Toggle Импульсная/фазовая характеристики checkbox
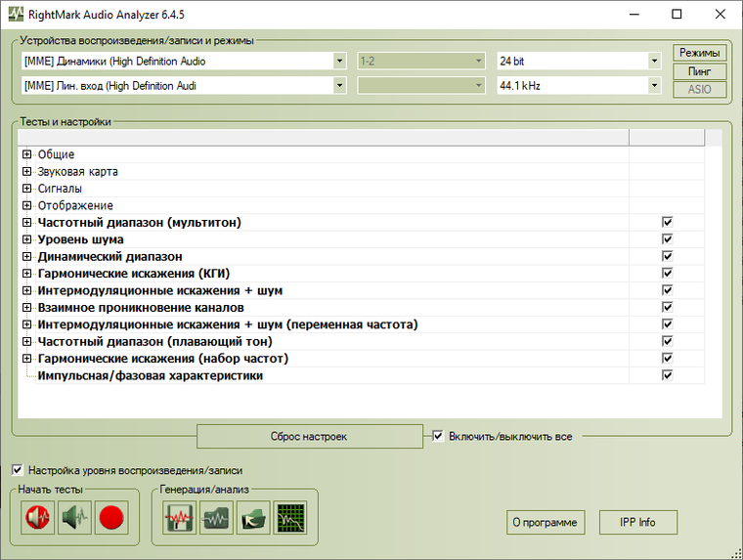743x560 pixels. pyautogui.click(x=667, y=375)
